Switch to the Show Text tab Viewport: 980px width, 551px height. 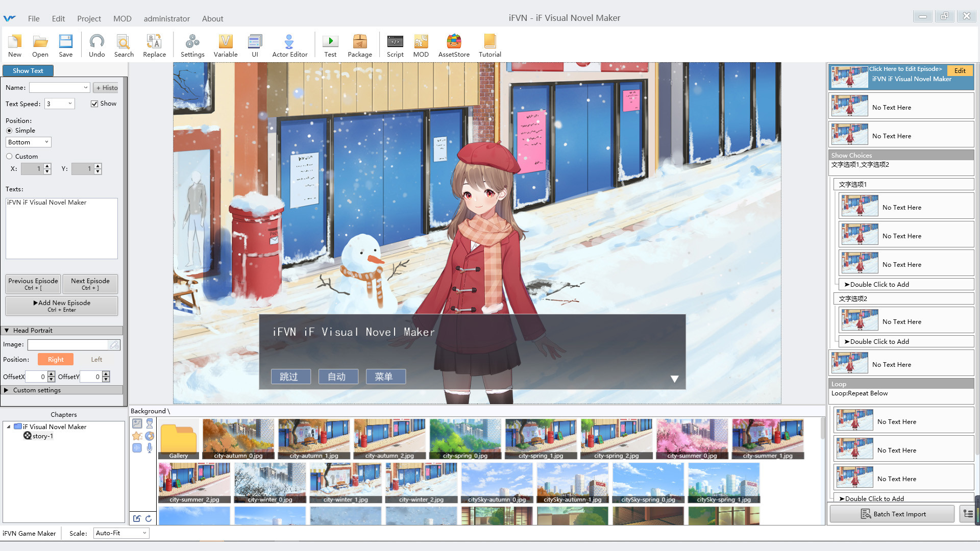[28, 70]
